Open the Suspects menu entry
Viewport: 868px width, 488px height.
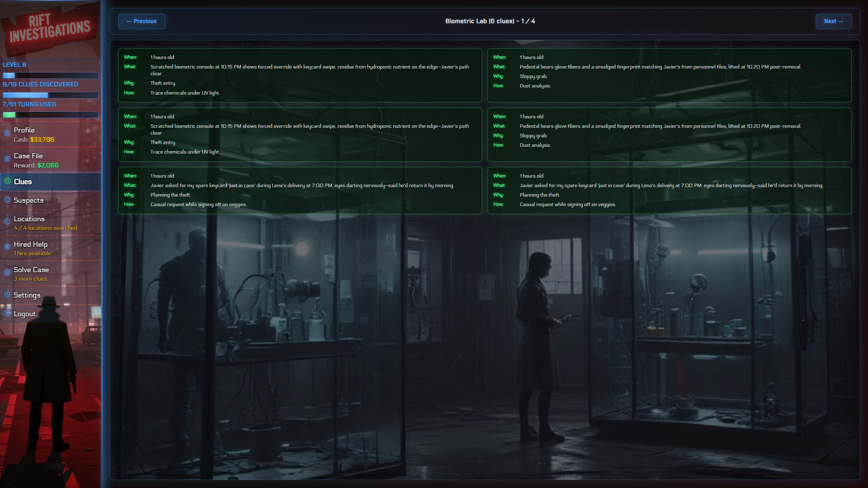point(28,200)
